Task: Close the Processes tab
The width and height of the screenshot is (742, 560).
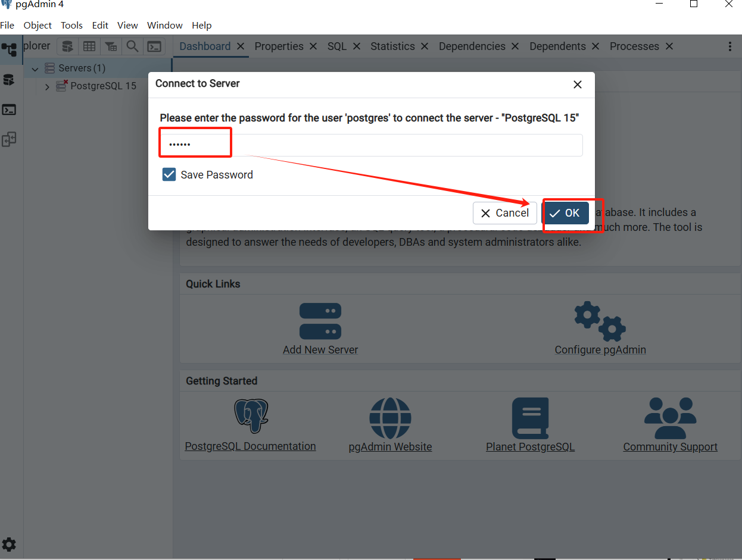Action: pyautogui.click(x=669, y=46)
